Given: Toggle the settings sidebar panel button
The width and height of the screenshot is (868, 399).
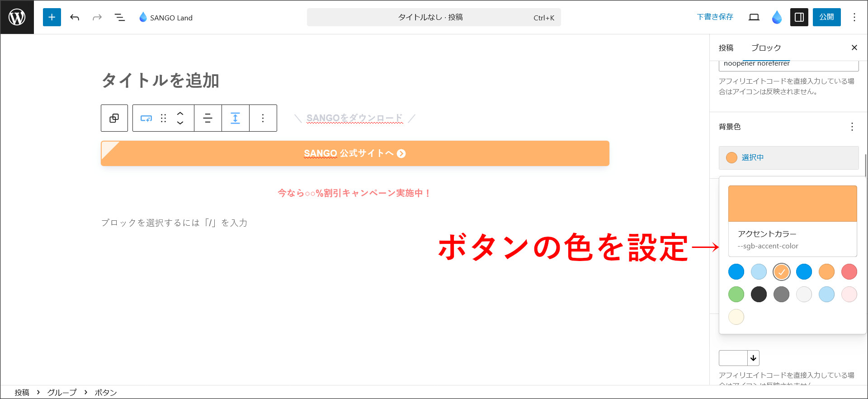Looking at the screenshot, I should (x=799, y=17).
